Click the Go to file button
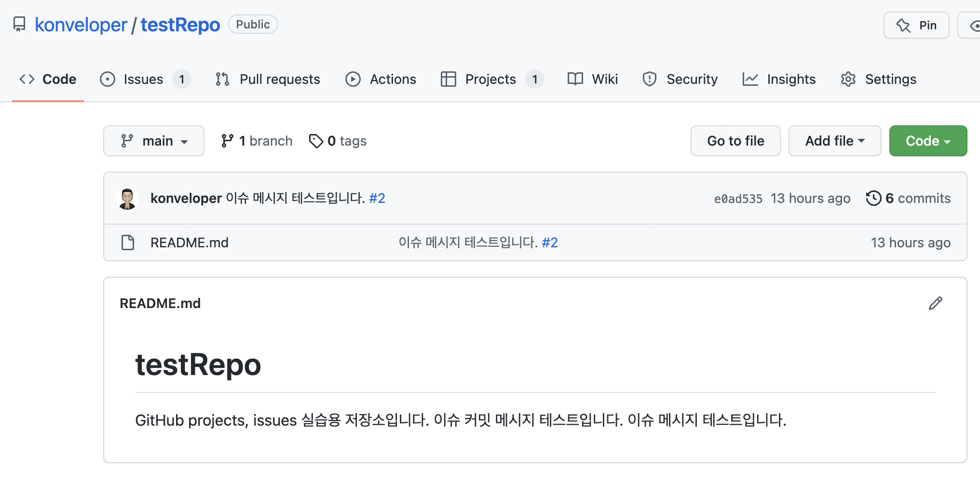The width and height of the screenshot is (980, 484). click(x=735, y=141)
